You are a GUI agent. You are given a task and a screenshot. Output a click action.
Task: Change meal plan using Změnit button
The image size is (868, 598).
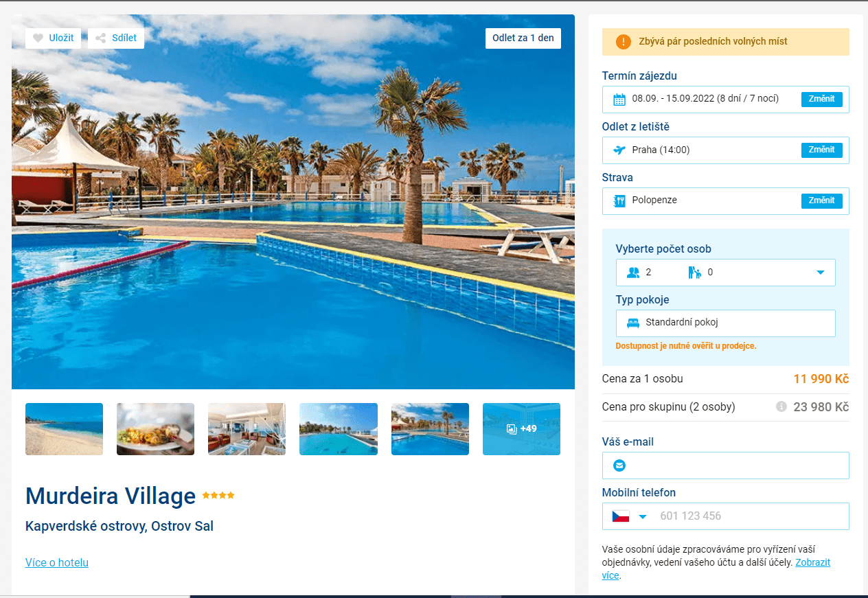[x=821, y=200]
